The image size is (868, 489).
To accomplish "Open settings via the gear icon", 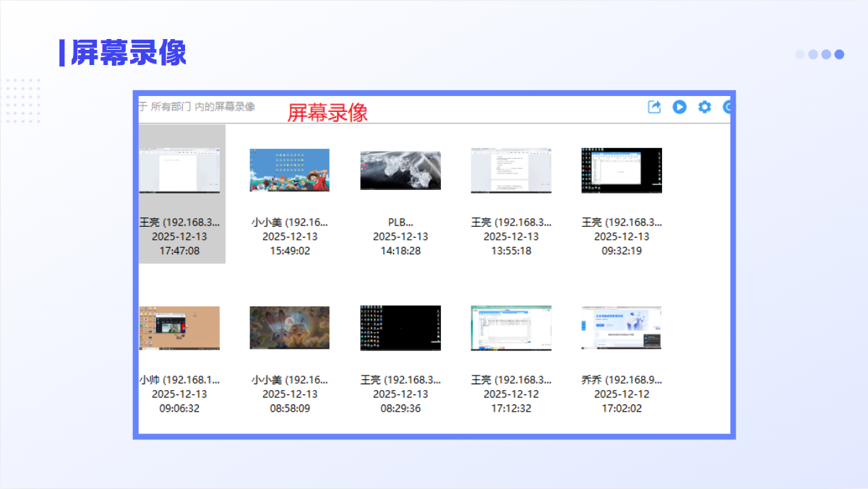I will coord(704,107).
